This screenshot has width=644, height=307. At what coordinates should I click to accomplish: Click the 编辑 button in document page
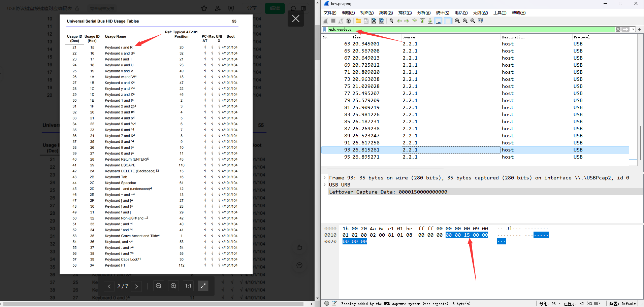[x=275, y=8]
